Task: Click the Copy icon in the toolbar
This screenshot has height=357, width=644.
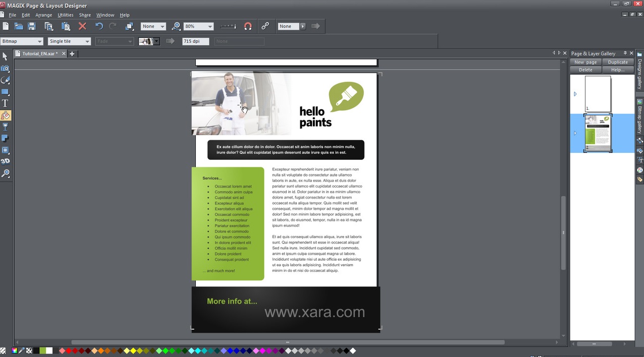Action: coord(49,26)
